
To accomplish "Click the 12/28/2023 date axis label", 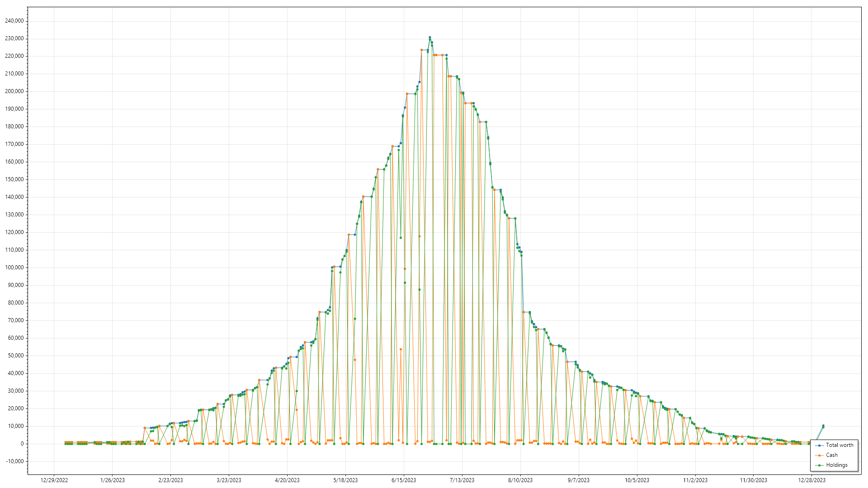I will click(x=811, y=480).
